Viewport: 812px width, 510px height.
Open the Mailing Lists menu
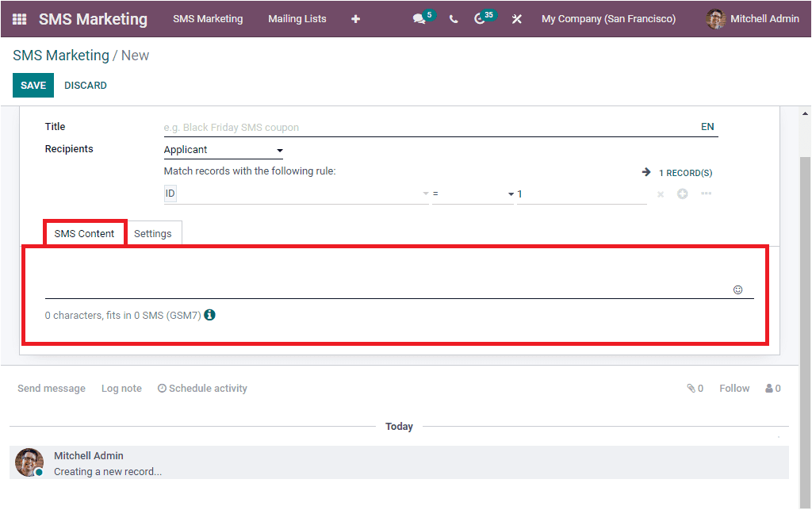point(297,19)
